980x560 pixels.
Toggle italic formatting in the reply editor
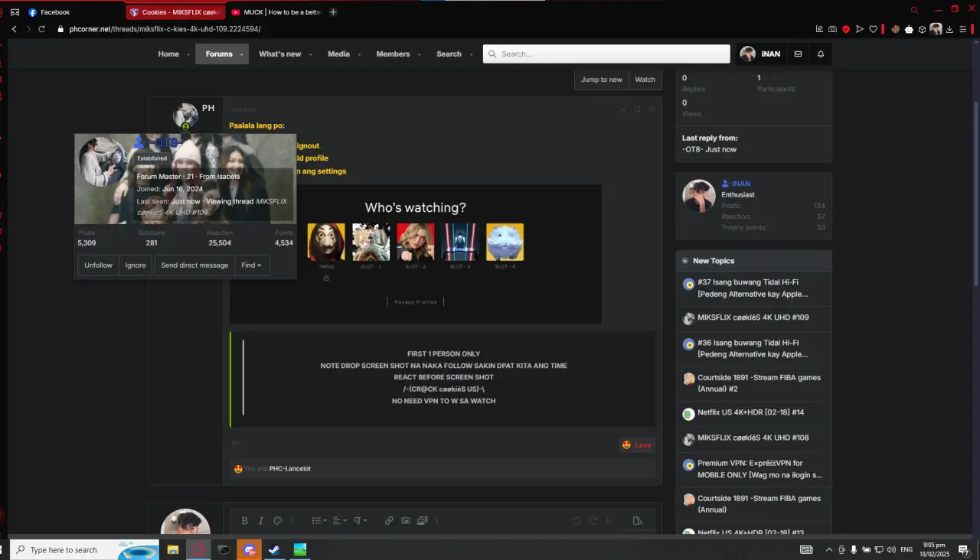tap(260, 521)
